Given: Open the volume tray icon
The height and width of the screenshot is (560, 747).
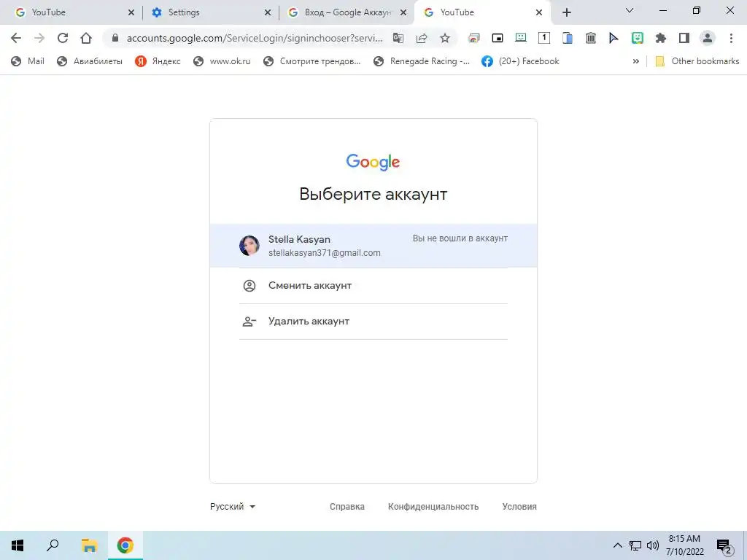Looking at the screenshot, I should point(653,545).
